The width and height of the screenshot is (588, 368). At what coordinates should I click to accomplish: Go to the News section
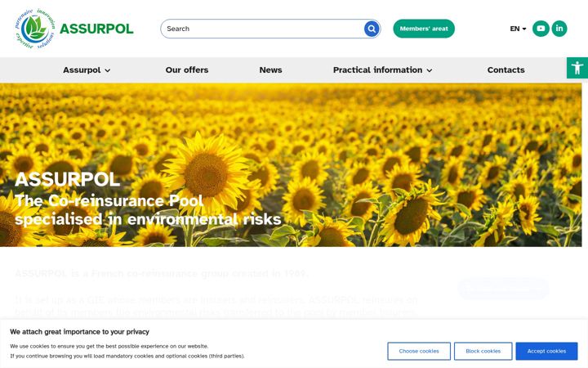click(x=270, y=70)
